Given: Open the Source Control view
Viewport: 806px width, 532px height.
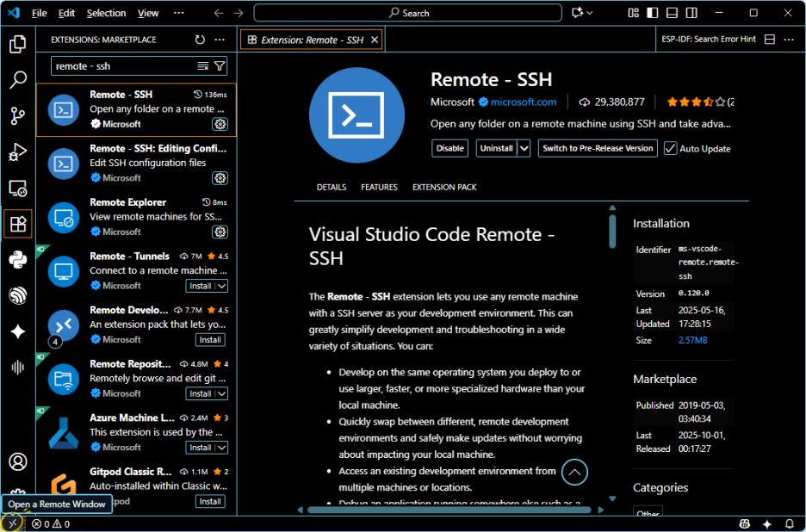Looking at the screenshot, I should 18,115.
